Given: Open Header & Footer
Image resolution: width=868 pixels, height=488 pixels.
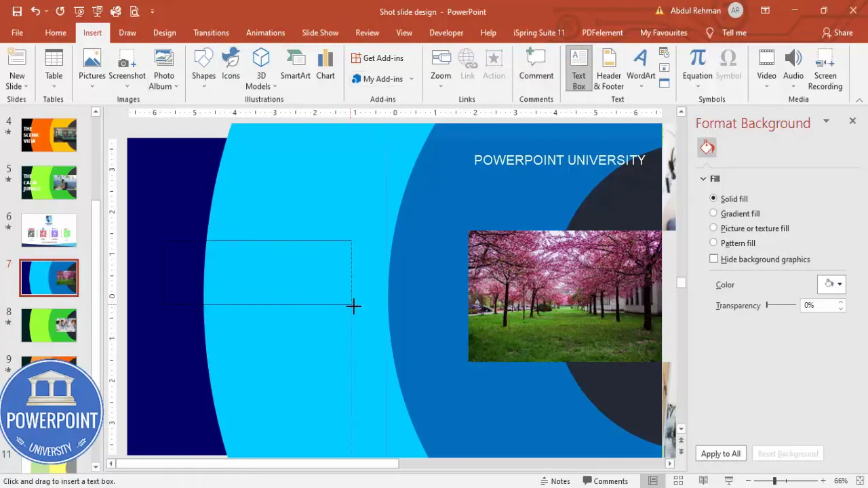Looking at the screenshot, I should [609, 68].
